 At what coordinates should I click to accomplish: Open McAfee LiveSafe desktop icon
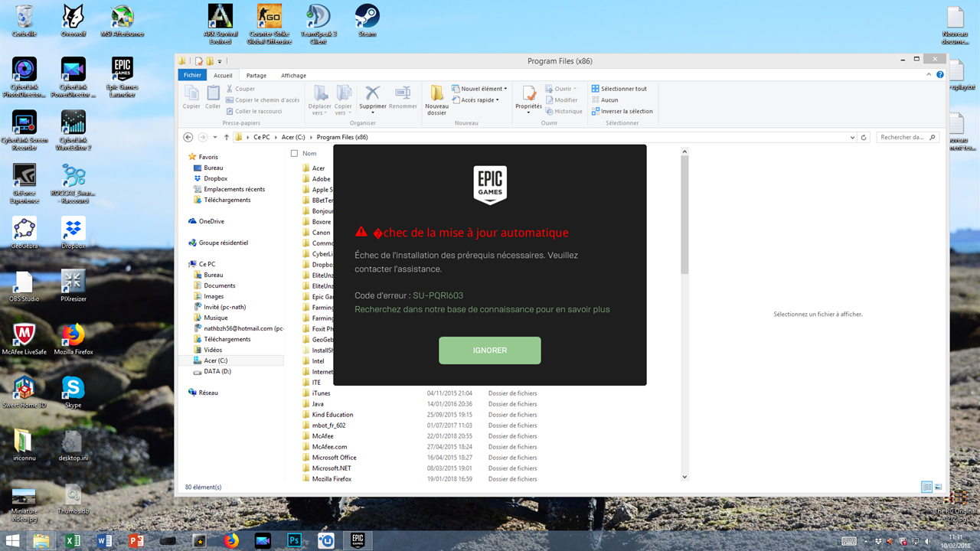pyautogui.click(x=24, y=339)
